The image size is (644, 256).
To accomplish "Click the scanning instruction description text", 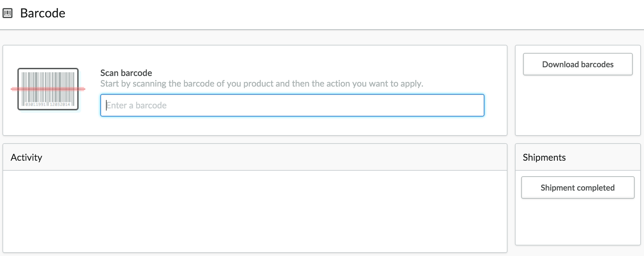I will pos(262,83).
